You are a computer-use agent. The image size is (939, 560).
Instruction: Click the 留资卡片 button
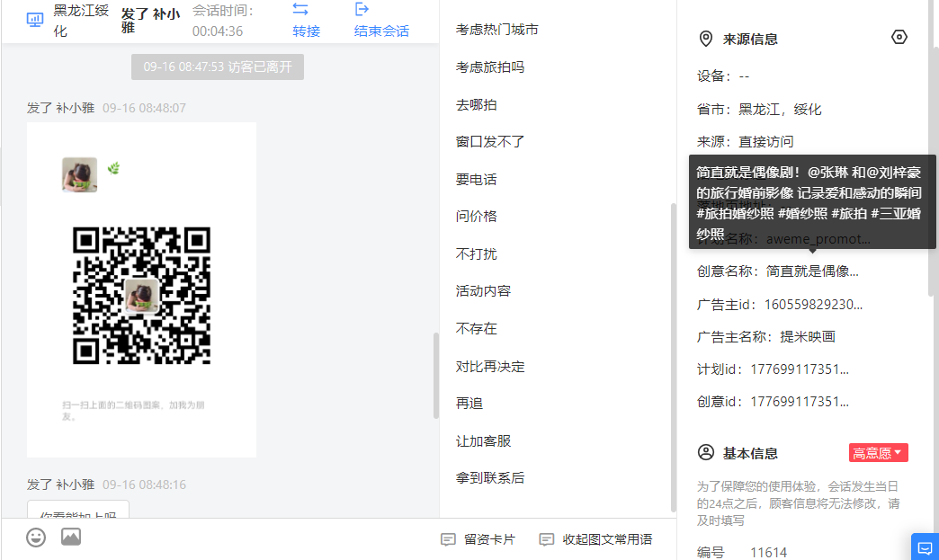478,539
